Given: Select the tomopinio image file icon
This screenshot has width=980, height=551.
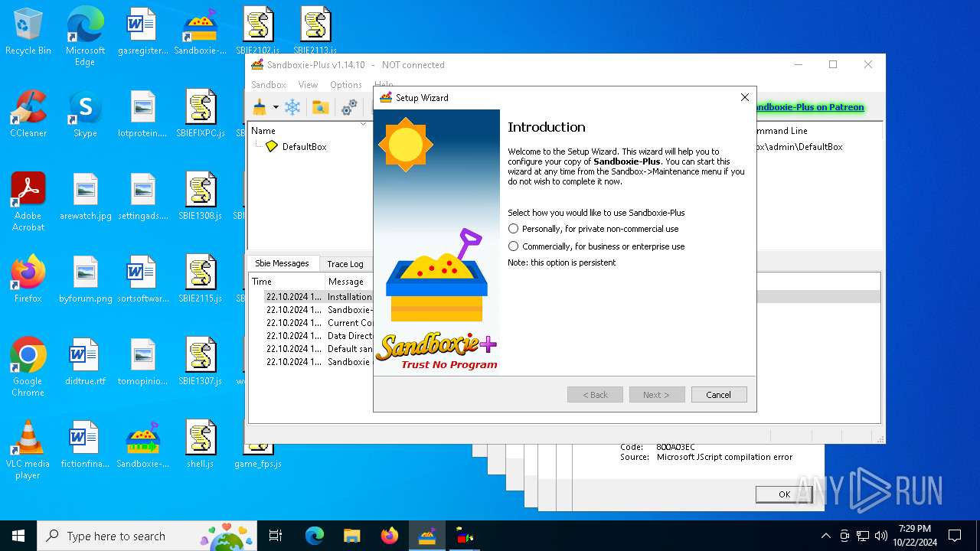Looking at the screenshot, I should point(142,362).
